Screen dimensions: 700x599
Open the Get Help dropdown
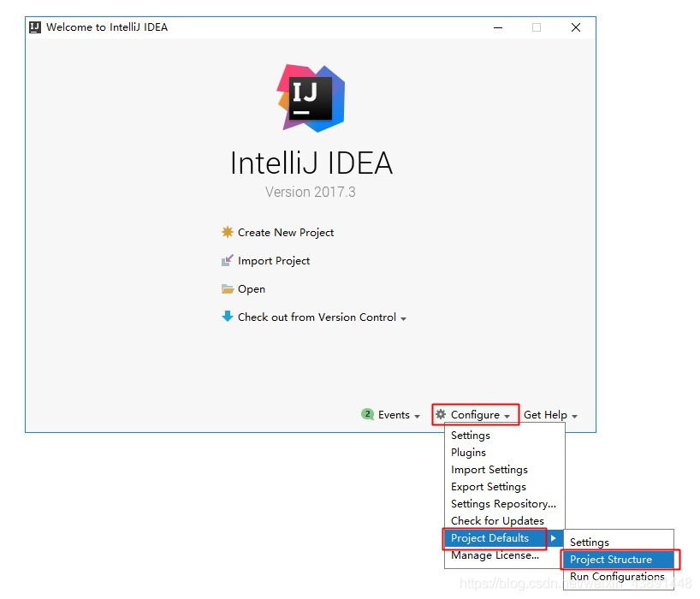click(x=550, y=415)
